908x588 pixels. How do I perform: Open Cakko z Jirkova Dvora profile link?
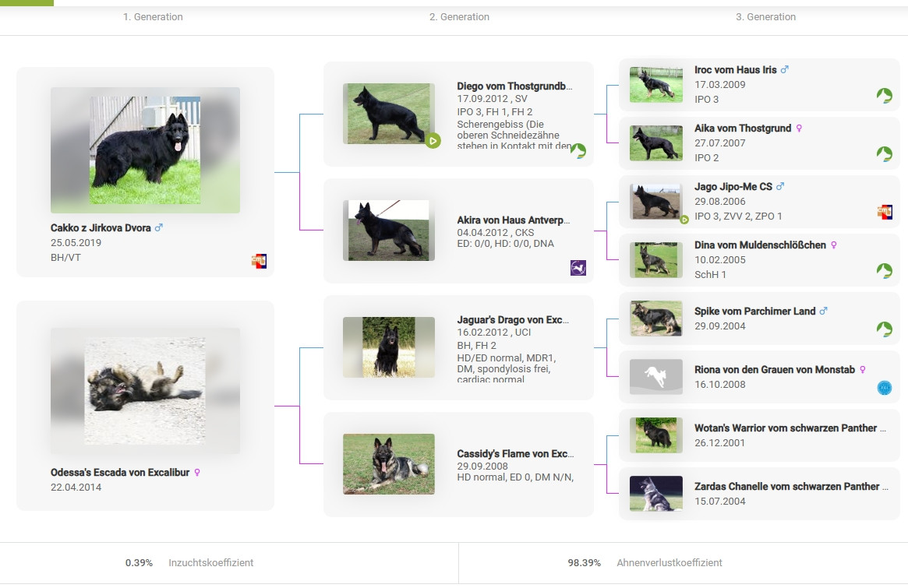(x=101, y=228)
